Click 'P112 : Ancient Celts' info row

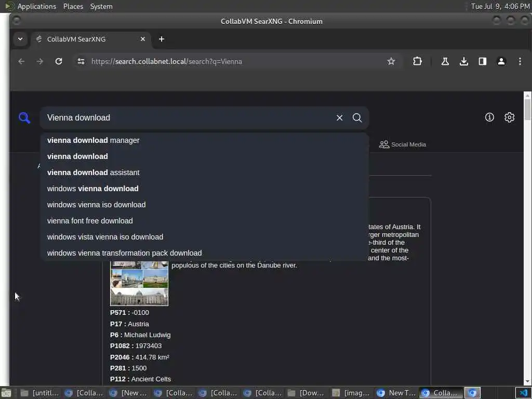(140, 379)
